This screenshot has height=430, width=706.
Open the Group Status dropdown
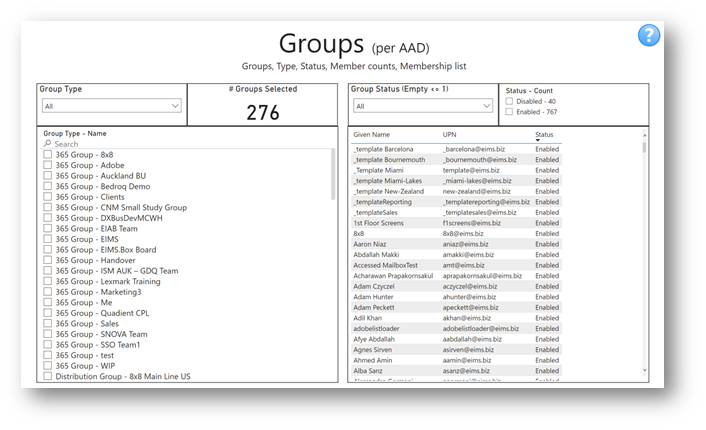coord(423,106)
